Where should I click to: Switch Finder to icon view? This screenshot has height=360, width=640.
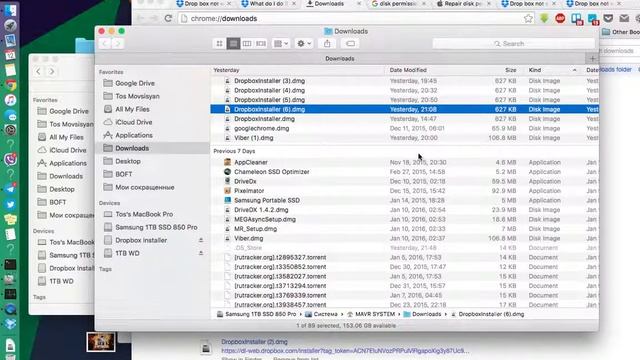click(x=220, y=43)
